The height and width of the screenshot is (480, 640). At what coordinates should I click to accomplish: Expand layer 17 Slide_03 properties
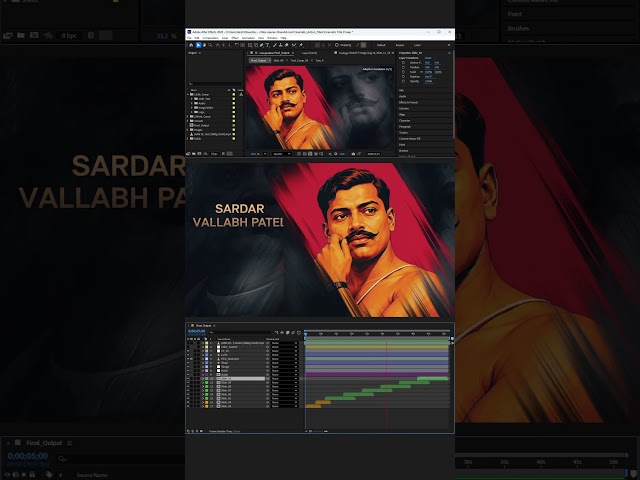click(203, 407)
